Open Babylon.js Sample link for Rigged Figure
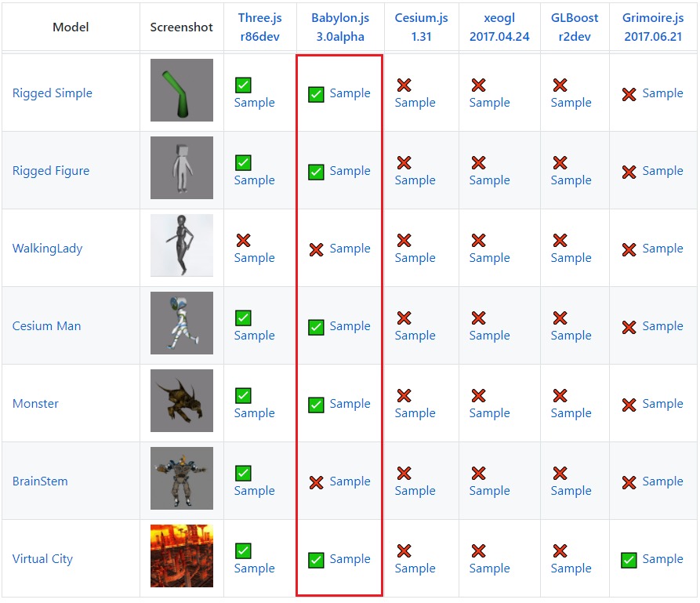 350,171
